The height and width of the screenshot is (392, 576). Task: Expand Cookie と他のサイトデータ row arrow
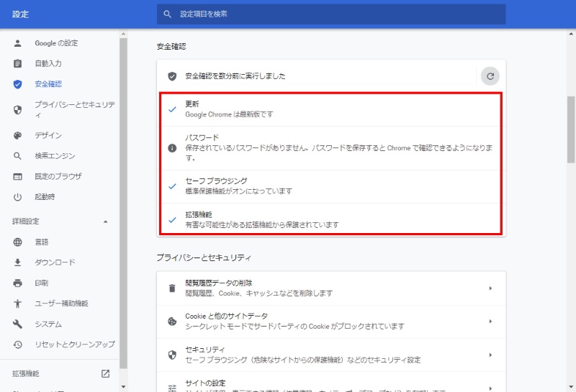click(490, 322)
